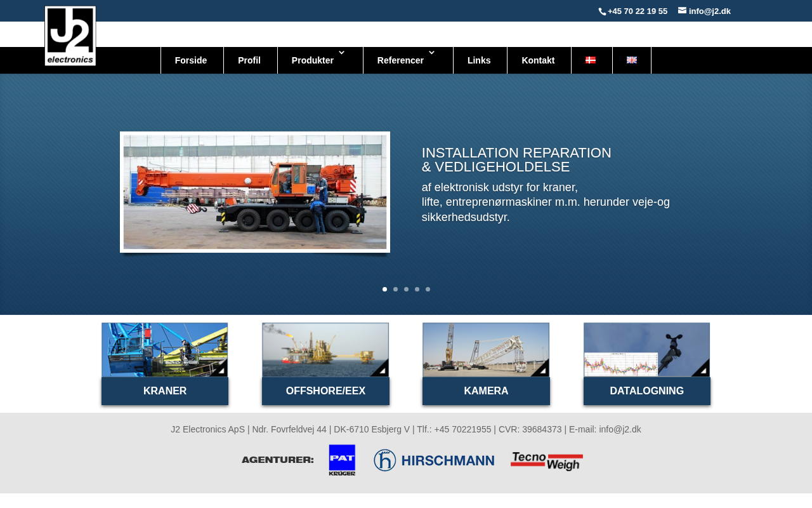Screen dimensions: 812x508
Task: Open the offshore platform thumbnail image
Action: [x=325, y=350]
